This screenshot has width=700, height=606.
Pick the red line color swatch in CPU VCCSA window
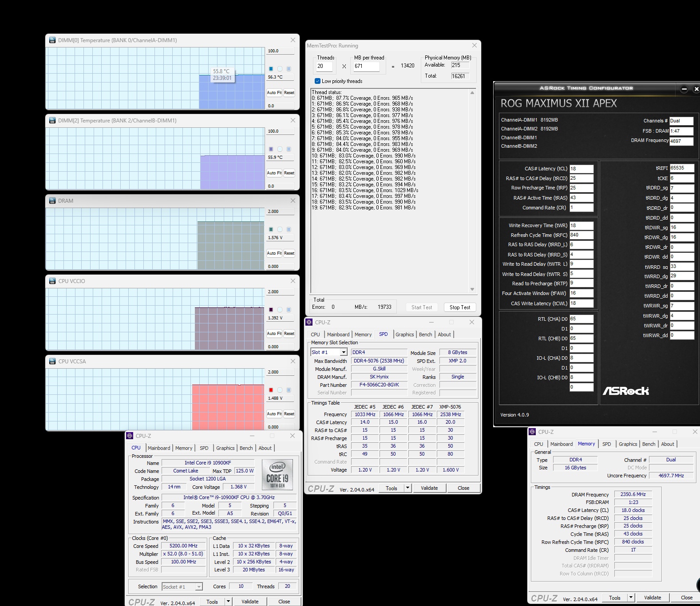271,390
